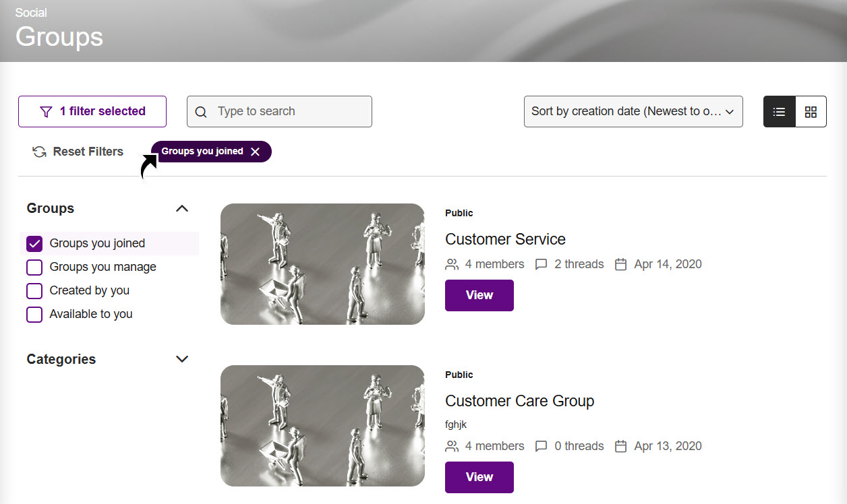The height and width of the screenshot is (504, 847).
Task: Uncheck Groups you joined checkbox
Action: point(34,244)
